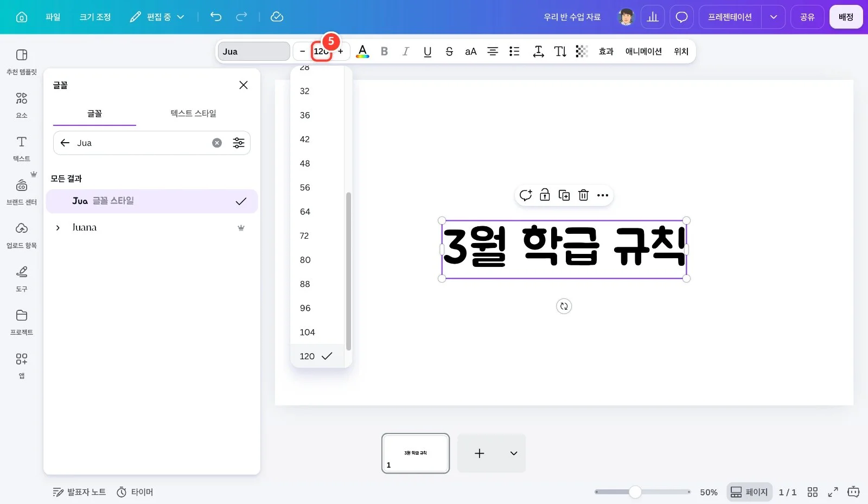Close the 글꼴 font panel
The width and height of the screenshot is (868, 504).
pyautogui.click(x=244, y=85)
